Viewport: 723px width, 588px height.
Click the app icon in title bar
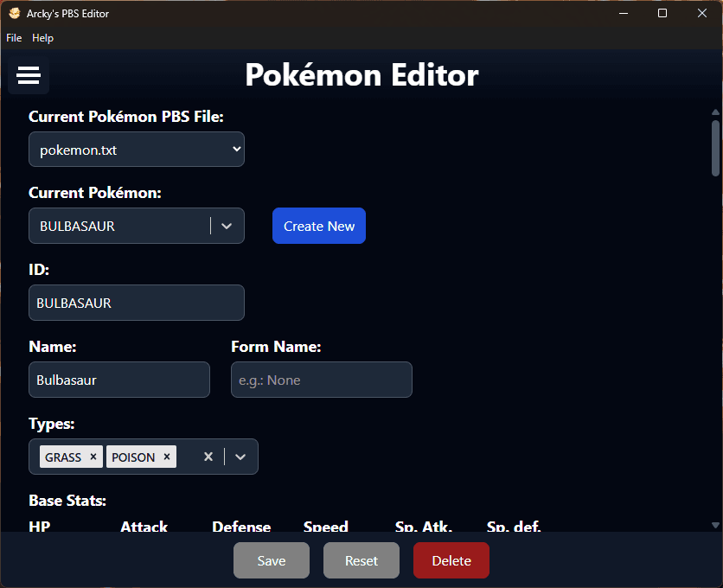coord(14,14)
